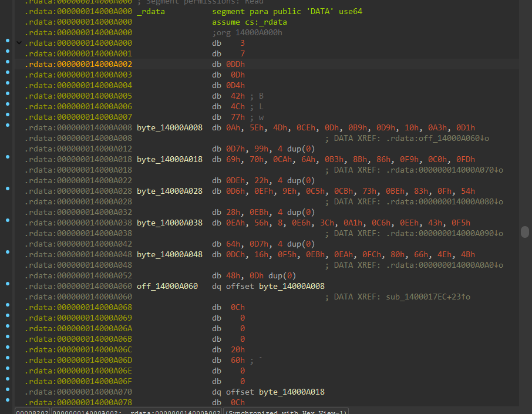Toggle breakpoint dot on byte_14000A018 line

[8, 157]
